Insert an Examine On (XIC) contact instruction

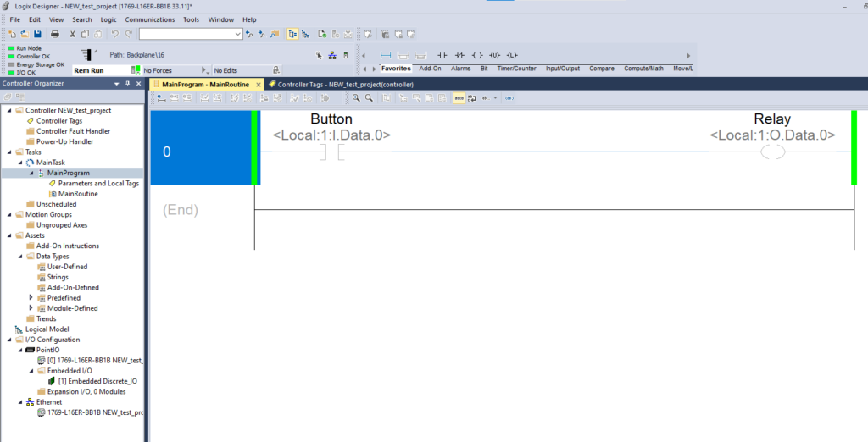442,55
